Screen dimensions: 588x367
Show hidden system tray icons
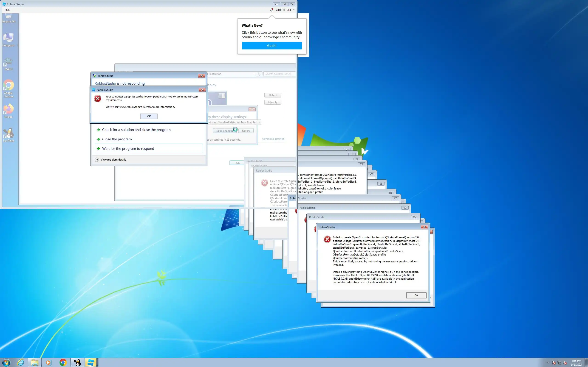[x=548, y=363]
